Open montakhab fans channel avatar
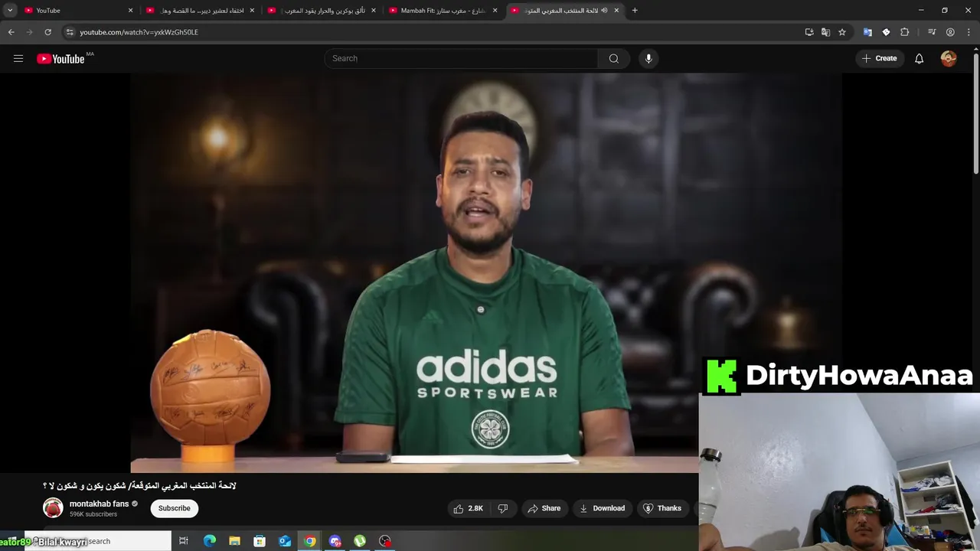This screenshot has width=980, height=551. 53,508
